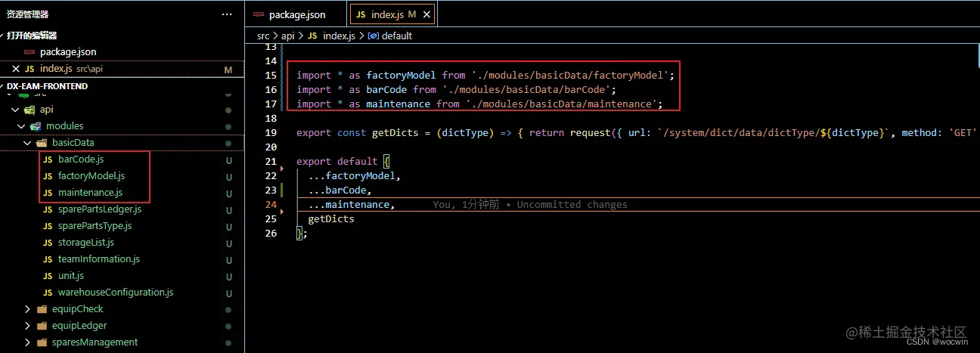The height and width of the screenshot is (353, 980).
Task: Open factoryModel.js in the file tree
Action: tap(91, 176)
